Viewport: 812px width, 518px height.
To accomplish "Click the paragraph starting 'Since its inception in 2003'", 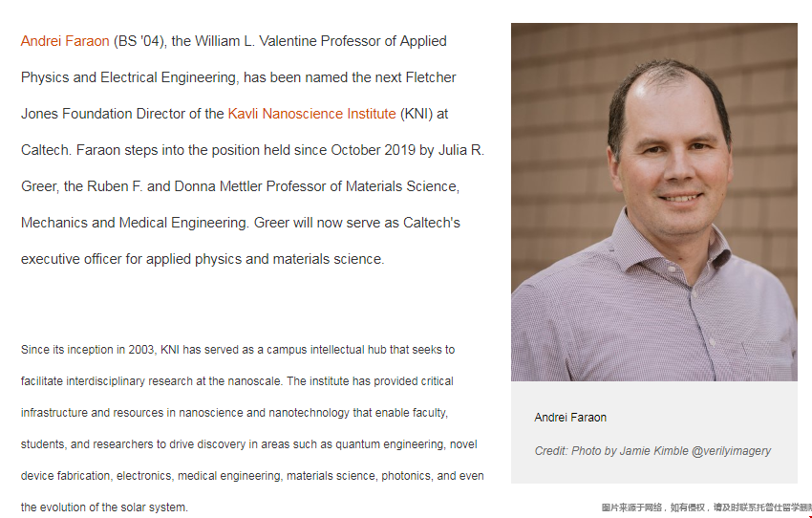I will point(252,428).
